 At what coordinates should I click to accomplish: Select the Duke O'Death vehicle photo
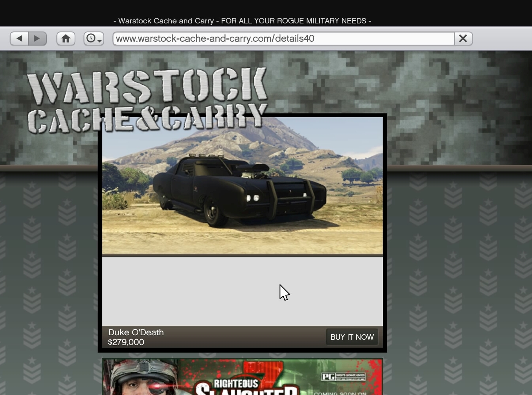(x=242, y=185)
